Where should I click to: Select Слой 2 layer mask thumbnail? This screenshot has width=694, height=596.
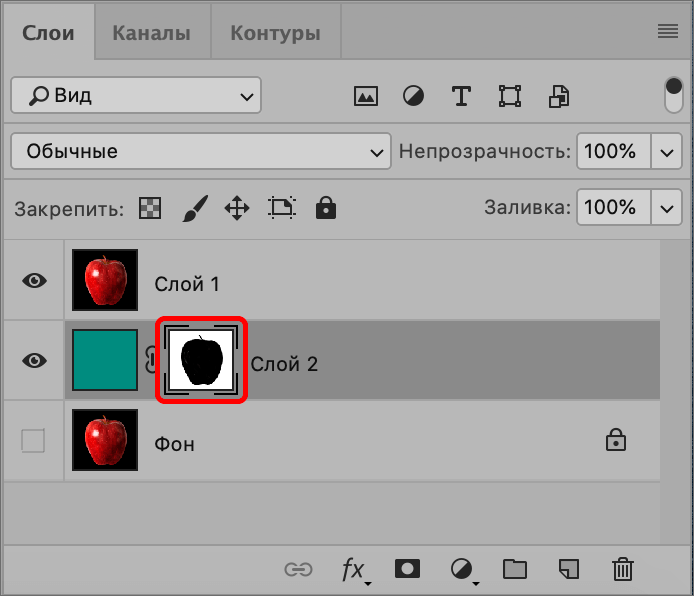coord(201,360)
